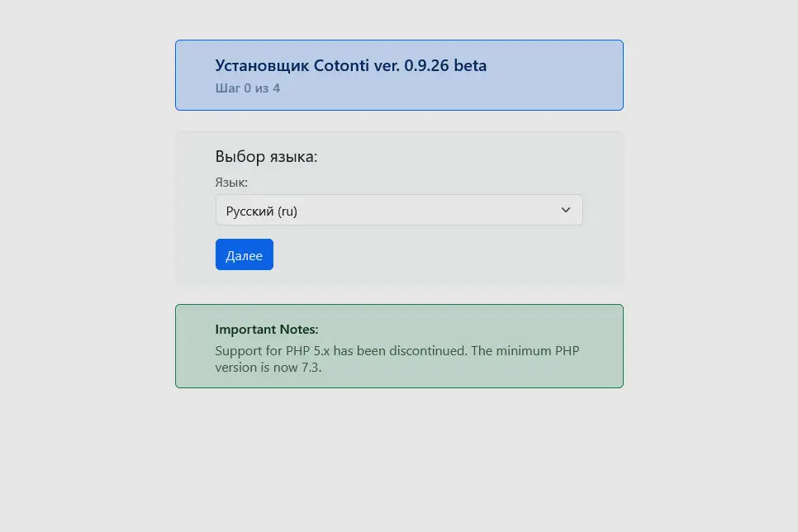Image resolution: width=798 pixels, height=532 pixels.
Task: Open the language selection dropdown
Action: pos(398,210)
